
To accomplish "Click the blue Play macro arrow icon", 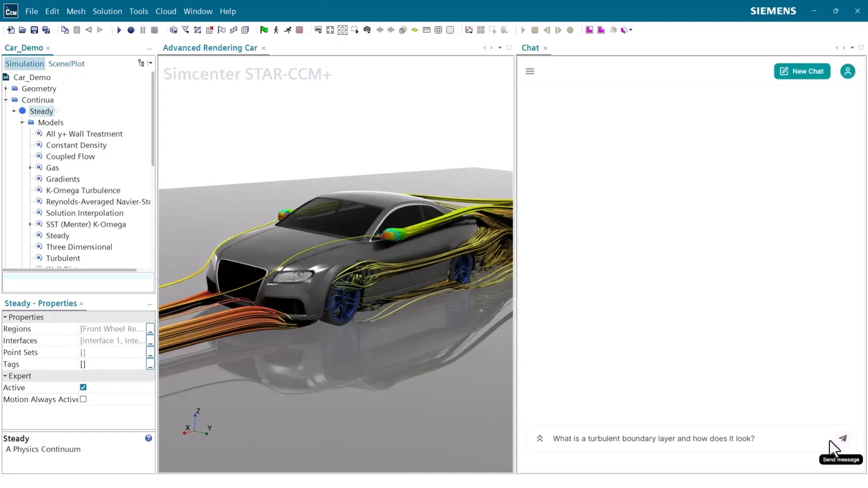I will pyautogui.click(x=119, y=30).
